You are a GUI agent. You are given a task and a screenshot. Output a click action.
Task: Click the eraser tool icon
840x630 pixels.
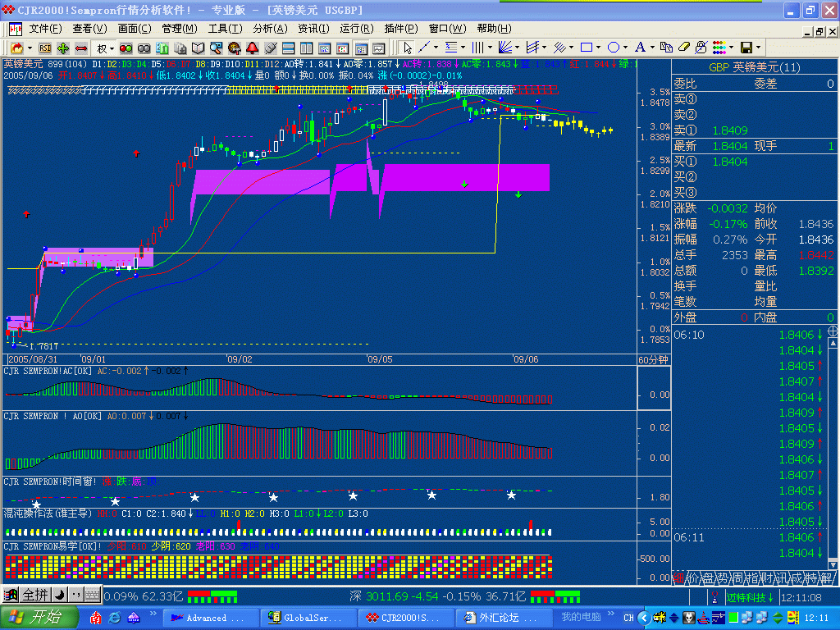tap(683, 48)
